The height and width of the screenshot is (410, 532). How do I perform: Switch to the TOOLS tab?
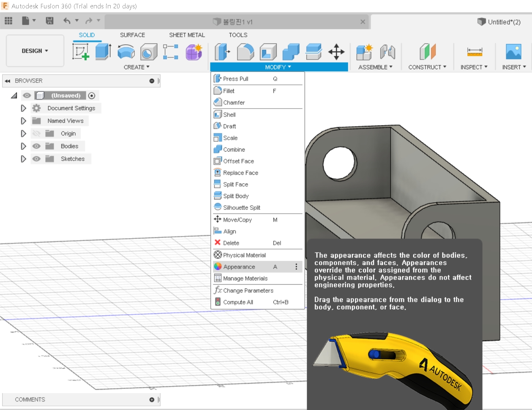click(x=238, y=35)
